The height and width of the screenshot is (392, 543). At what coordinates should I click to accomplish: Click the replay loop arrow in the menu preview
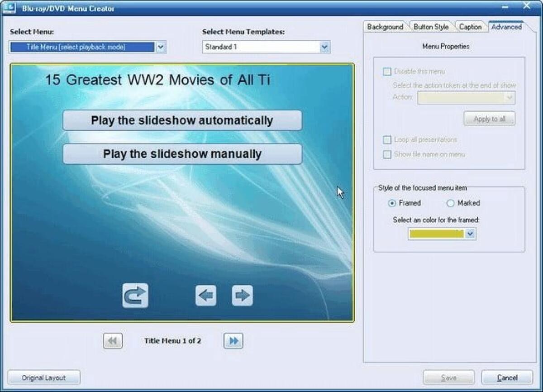135,295
